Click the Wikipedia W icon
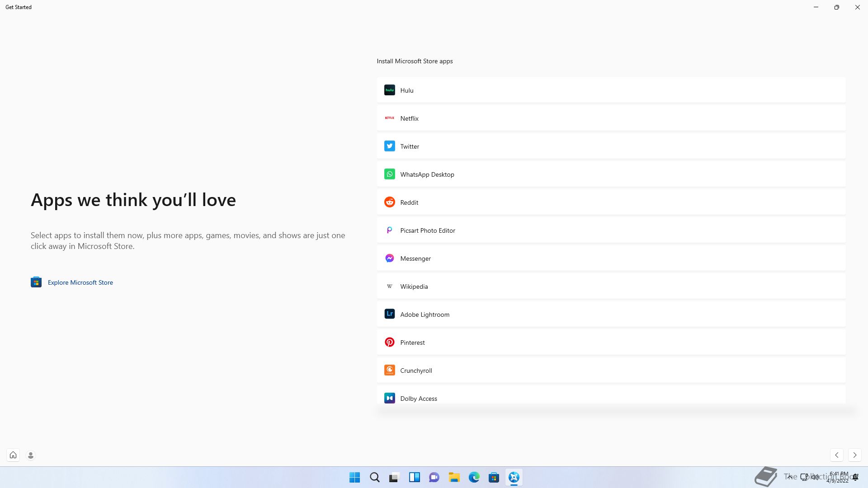The width and height of the screenshot is (868, 488). pos(389,286)
